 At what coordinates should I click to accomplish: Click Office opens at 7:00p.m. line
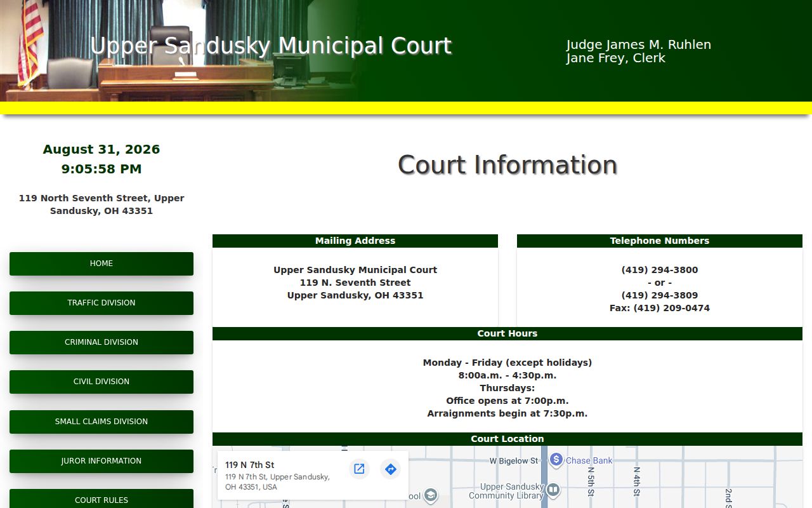[507, 401]
